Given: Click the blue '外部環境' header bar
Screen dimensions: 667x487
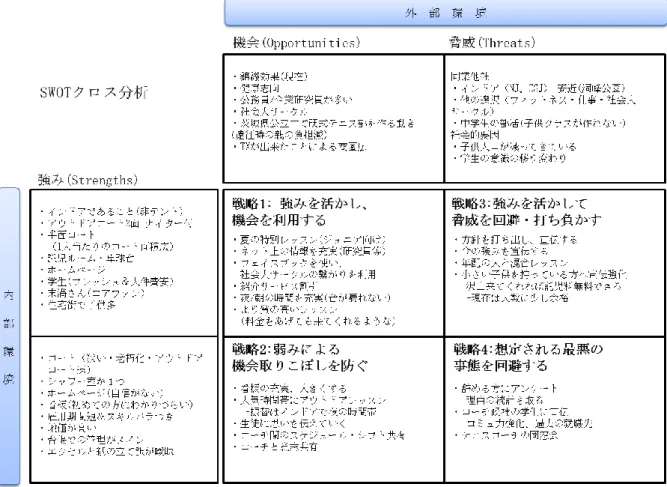Looking at the screenshot, I should click(x=445, y=13).
